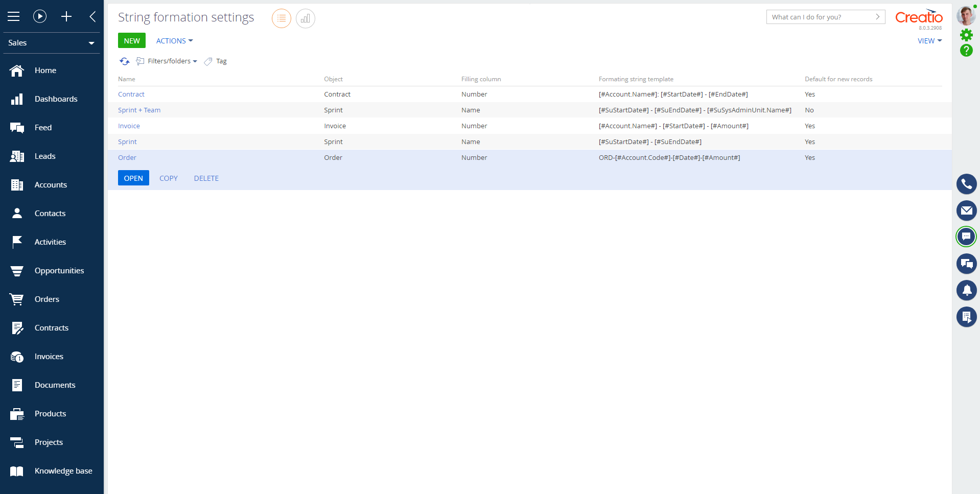This screenshot has height=494, width=980.
Task: Open the ACTIONS dropdown menu
Action: (x=174, y=40)
